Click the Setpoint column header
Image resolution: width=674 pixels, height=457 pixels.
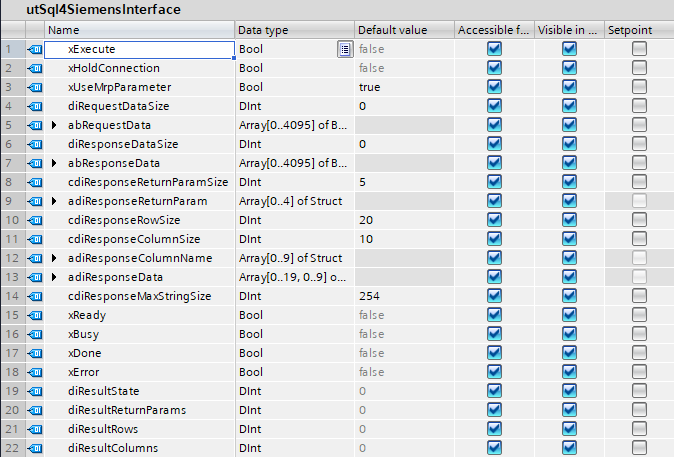(x=639, y=30)
